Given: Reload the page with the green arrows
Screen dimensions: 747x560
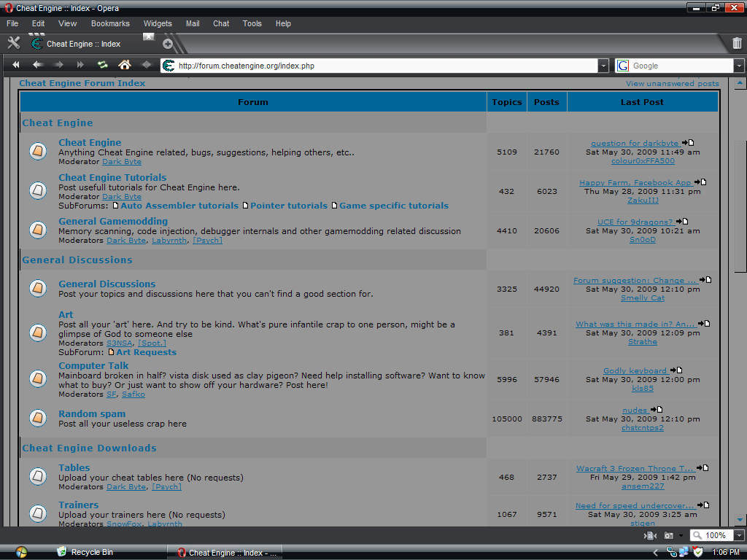Looking at the screenshot, I should (x=102, y=65).
